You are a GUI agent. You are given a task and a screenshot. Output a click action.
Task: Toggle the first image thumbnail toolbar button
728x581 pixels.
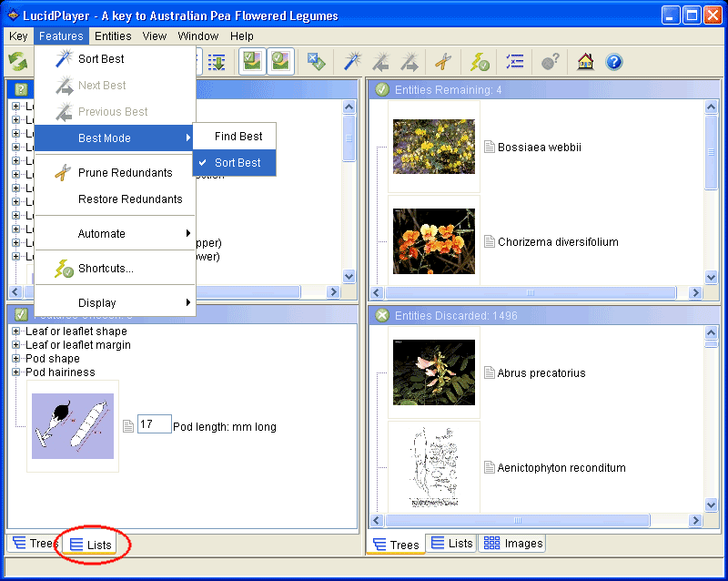(251, 61)
